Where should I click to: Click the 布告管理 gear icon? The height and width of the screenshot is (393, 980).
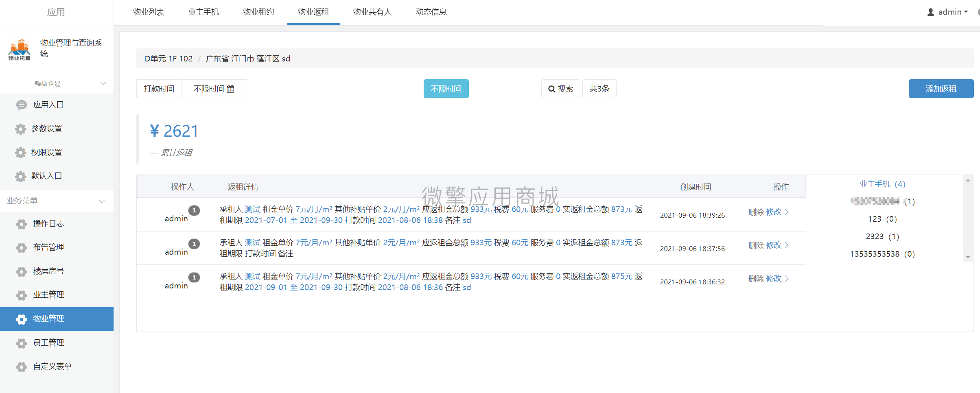[22, 248]
